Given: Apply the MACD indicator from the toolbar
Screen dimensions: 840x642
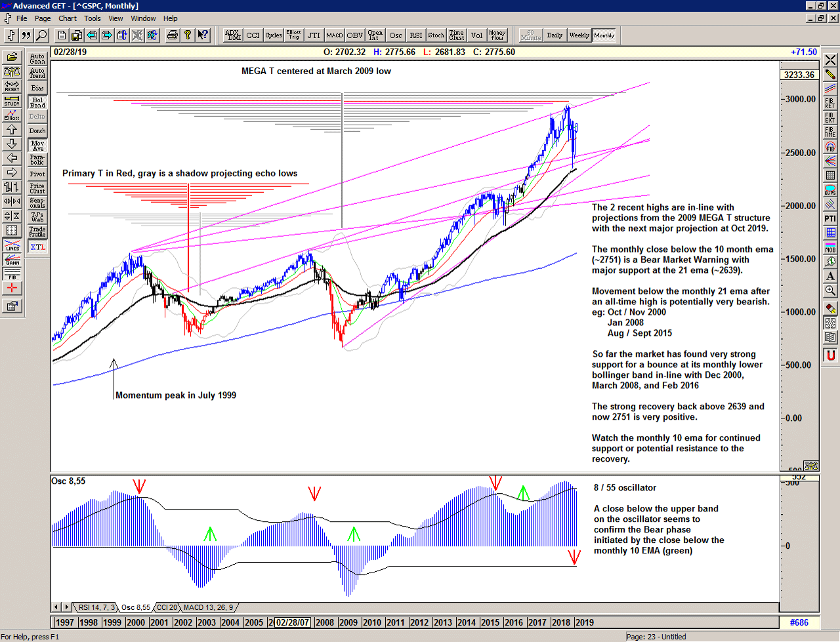Looking at the screenshot, I should 335,35.
